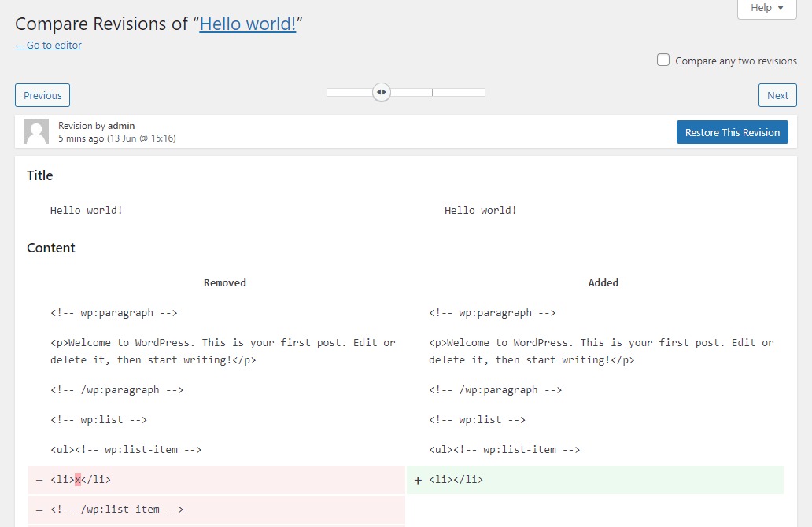The height and width of the screenshot is (527, 812).
Task: Click the admin author name
Action: coord(121,126)
